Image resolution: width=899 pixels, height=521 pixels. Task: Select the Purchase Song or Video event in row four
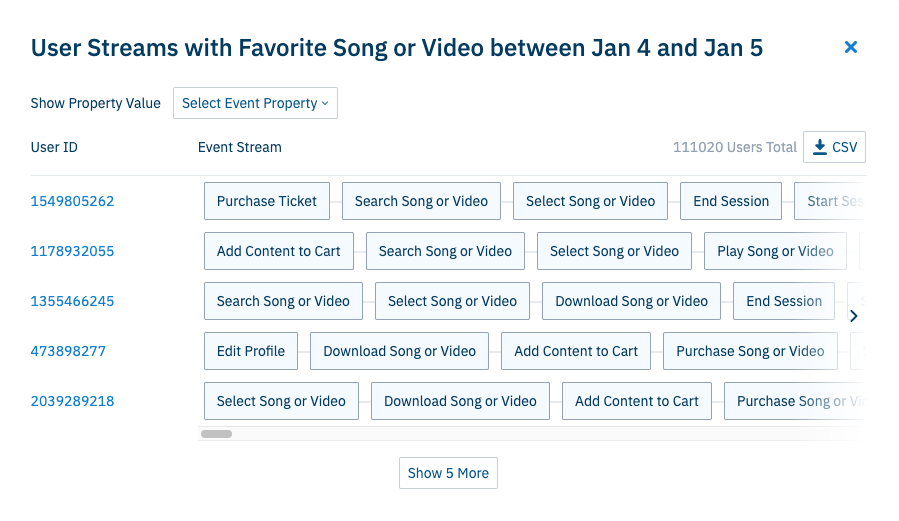pos(750,351)
